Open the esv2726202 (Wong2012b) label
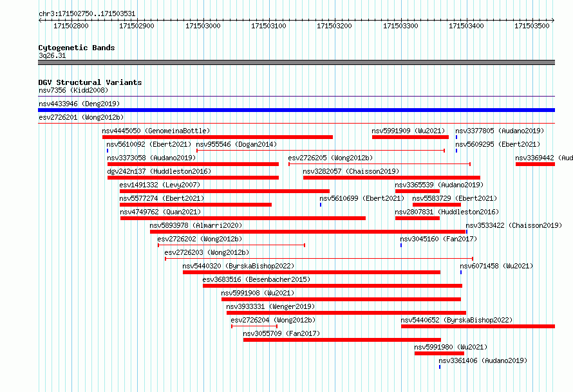 click(200, 239)
